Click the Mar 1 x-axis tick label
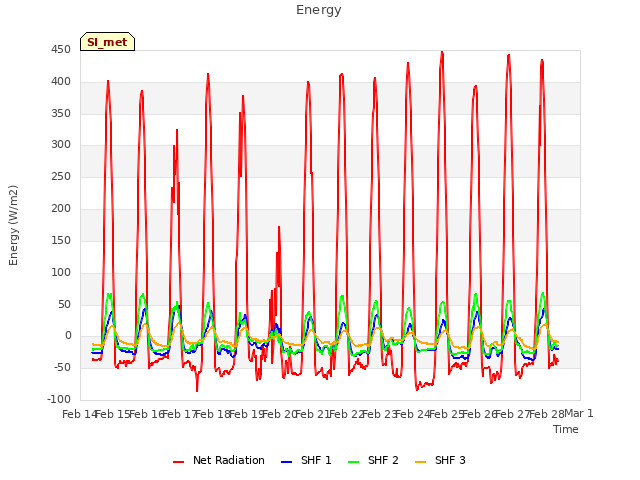640x480 pixels. click(579, 413)
